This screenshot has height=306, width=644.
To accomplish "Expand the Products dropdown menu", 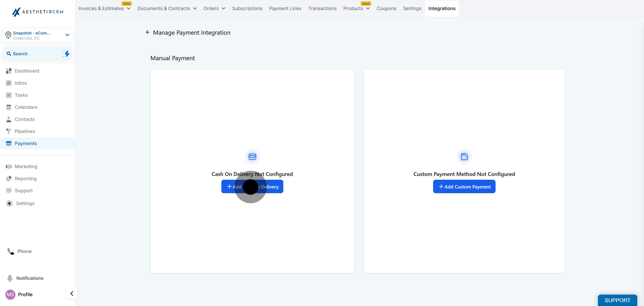I will (x=368, y=9).
